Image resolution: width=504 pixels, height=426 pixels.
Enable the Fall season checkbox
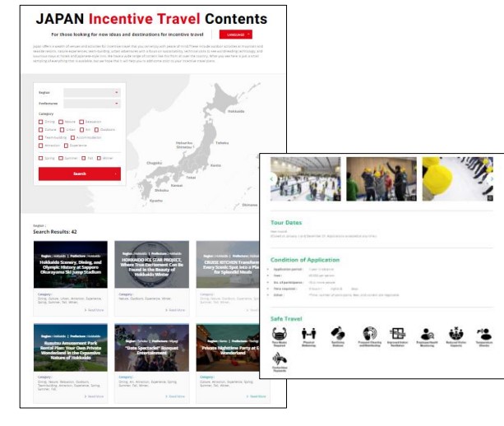coord(84,158)
